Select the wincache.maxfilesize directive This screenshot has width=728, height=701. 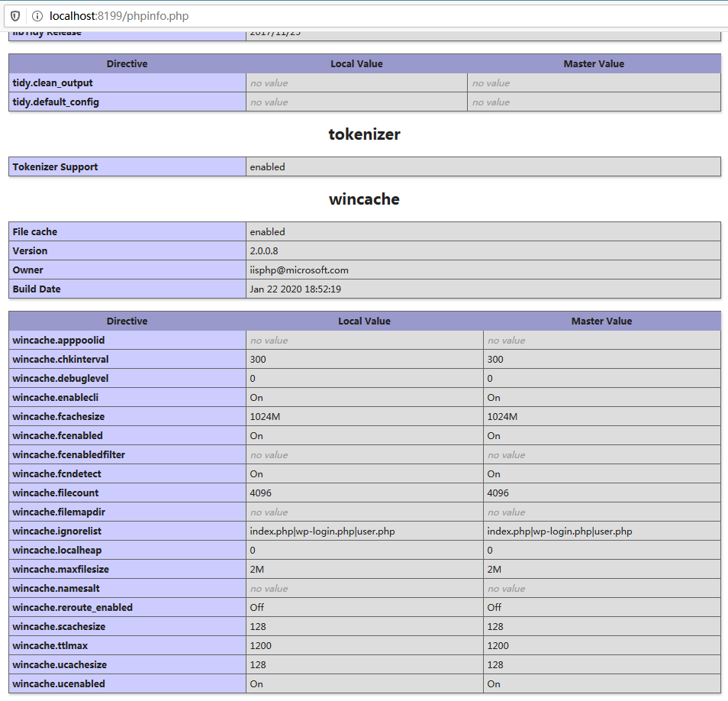[x=127, y=569]
